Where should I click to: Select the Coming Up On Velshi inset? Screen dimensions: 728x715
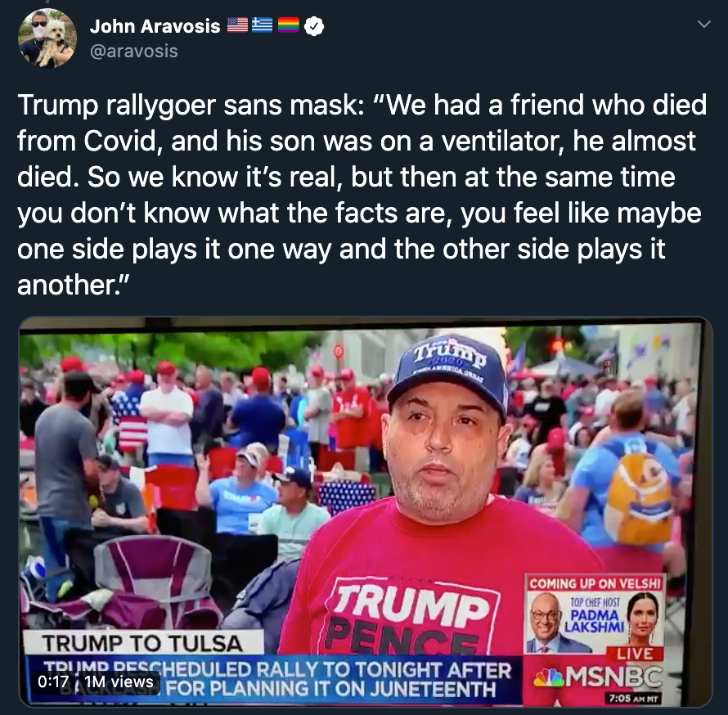pyautogui.click(x=595, y=614)
